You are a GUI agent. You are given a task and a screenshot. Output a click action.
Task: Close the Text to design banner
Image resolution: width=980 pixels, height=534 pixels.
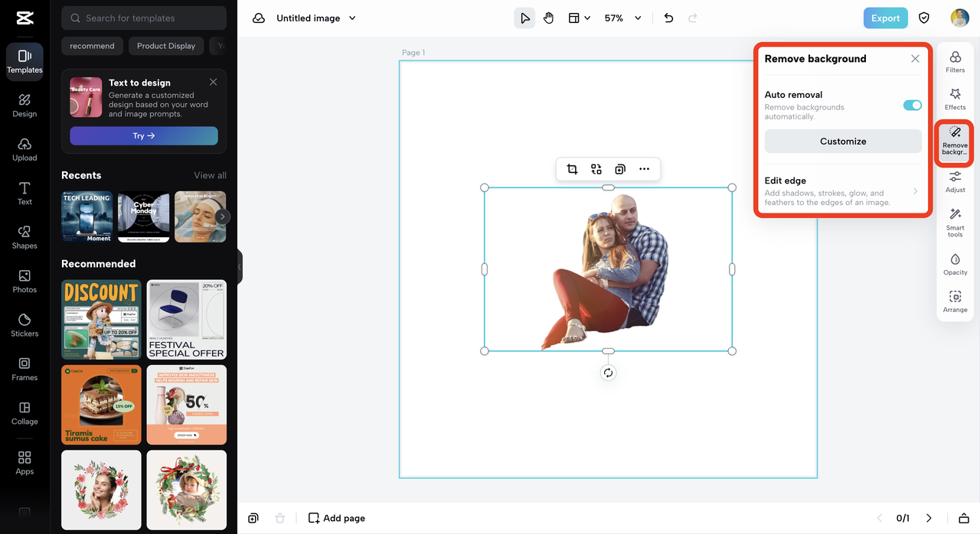(213, 82)
